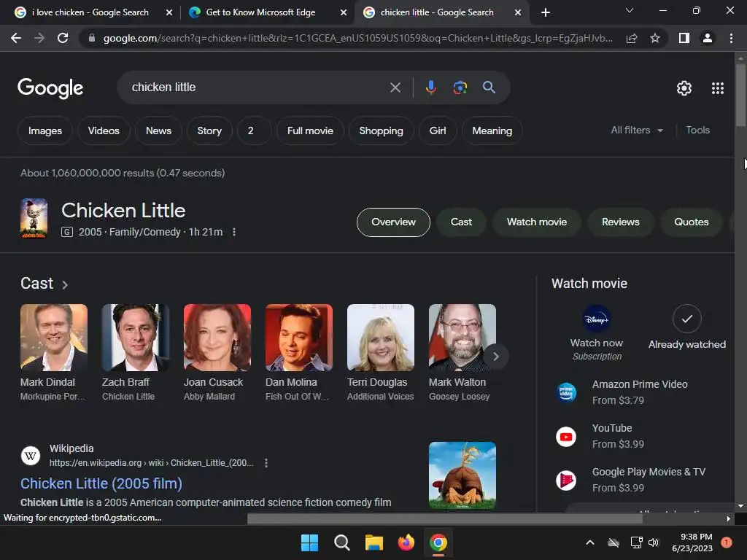Open File Explorer from the taskbar
The height and width of the screenshot is (560, 747).
tap(374, 542)
